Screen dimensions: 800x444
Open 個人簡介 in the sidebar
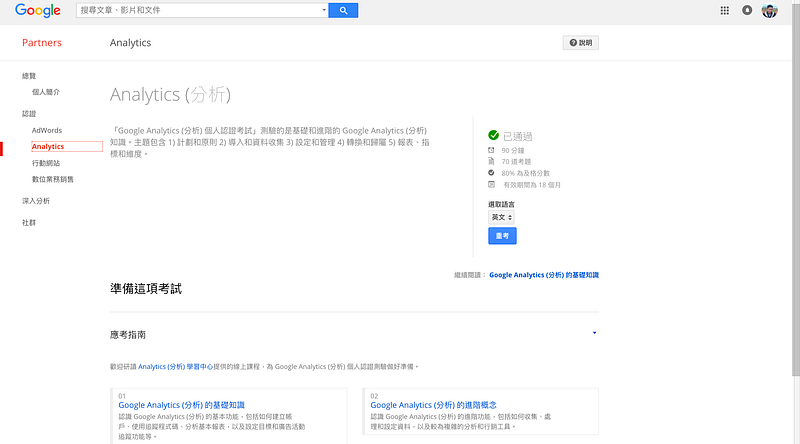[46, 92]
